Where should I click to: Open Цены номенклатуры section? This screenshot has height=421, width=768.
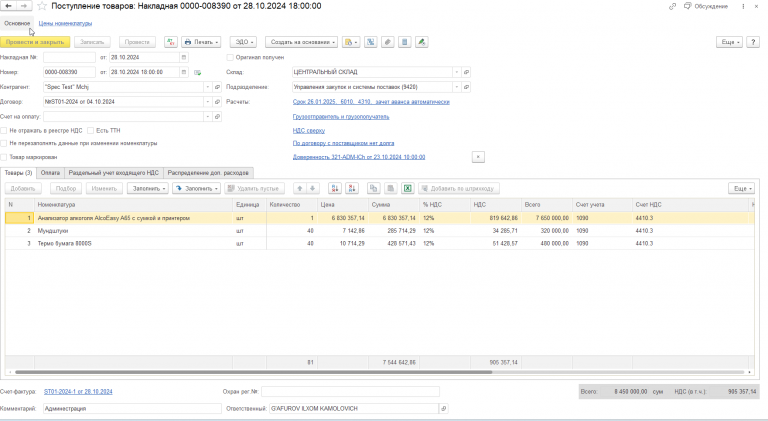(x=65, y=23)
